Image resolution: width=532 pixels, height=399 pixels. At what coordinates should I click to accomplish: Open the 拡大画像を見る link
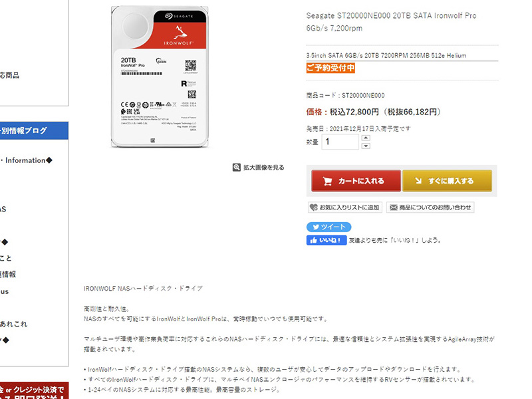click(263, 168)
